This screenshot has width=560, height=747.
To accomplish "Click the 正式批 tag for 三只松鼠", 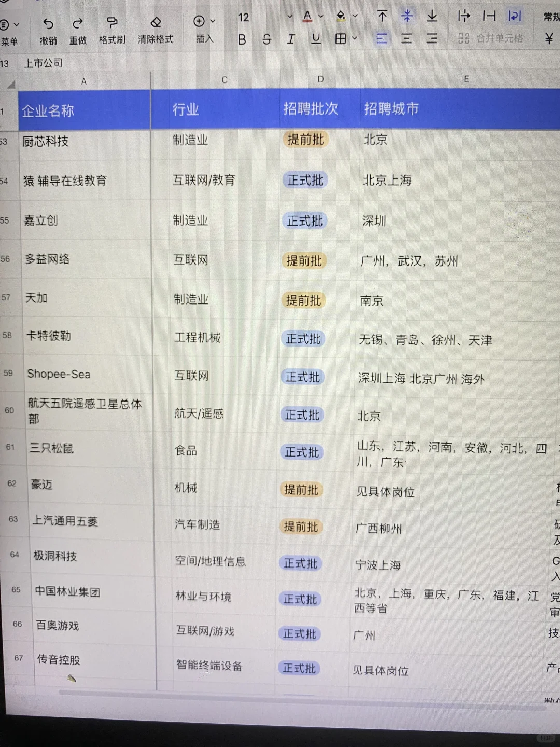I will [x=301, y=452].
